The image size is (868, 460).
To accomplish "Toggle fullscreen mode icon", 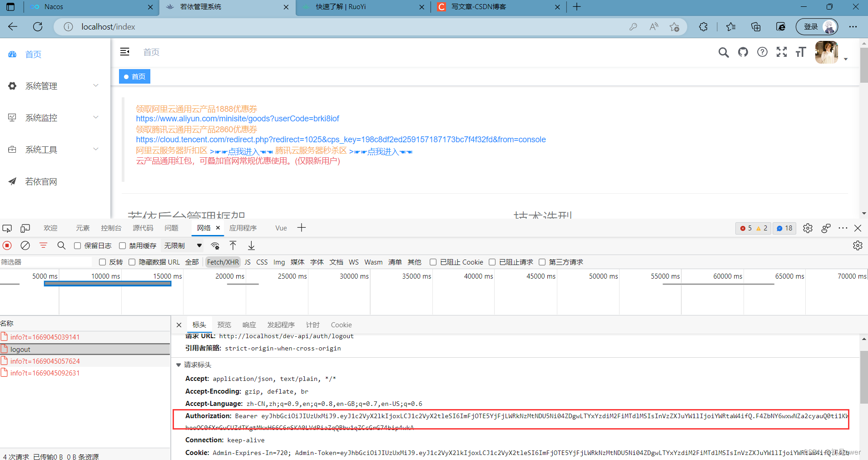I will point(782,52).
